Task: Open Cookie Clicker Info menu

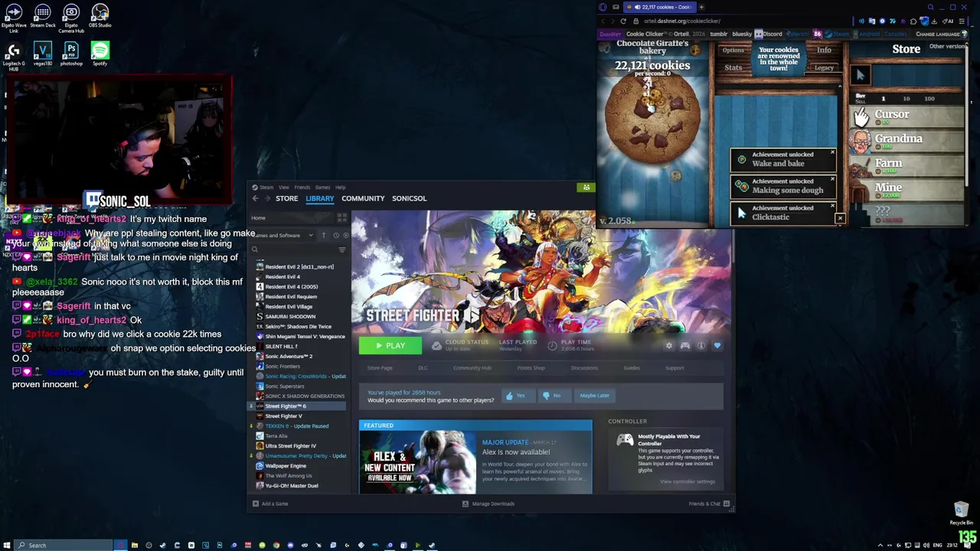Action: click(824, 51)
